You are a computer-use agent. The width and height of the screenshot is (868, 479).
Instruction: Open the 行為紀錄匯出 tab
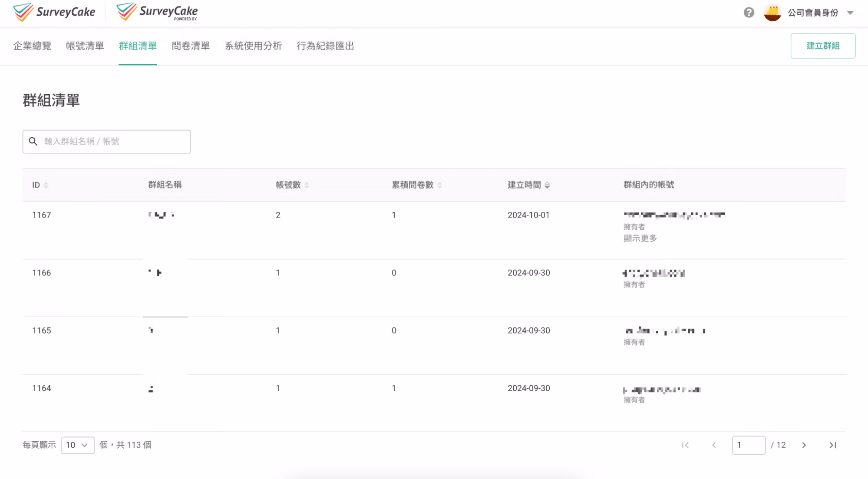point(325,46)
